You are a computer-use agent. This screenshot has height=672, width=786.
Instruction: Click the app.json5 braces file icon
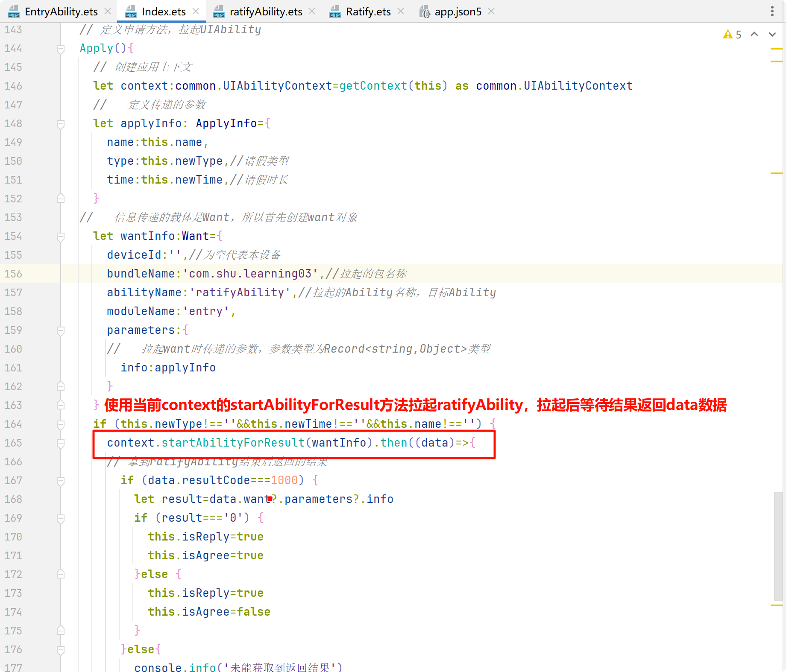tap(425, 12)
